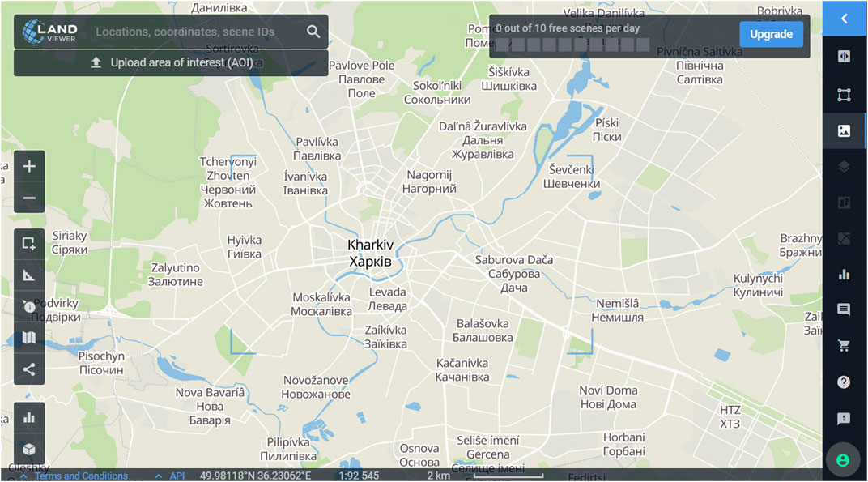Zoom in on the map
Screen dimensions: 868x482
click(x=29, y=166)
